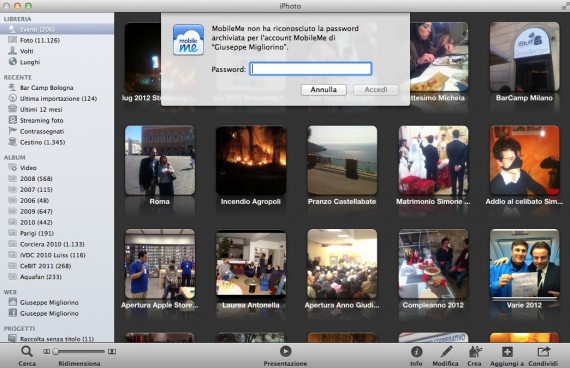
Task: Open the Incendio Agropoli event thumbnail
Action: tap(251, 160)
